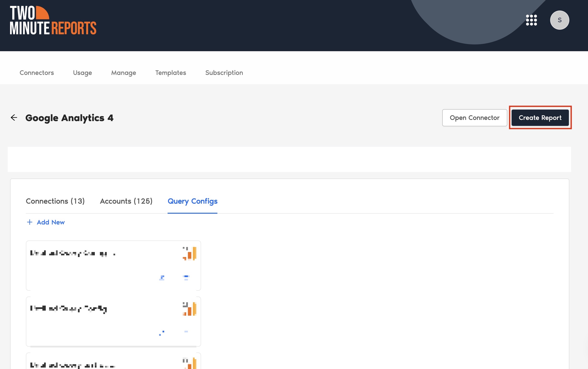
Task: Click last blue action icon on first card
Action: pyautogui.click(x=186, y=278)
